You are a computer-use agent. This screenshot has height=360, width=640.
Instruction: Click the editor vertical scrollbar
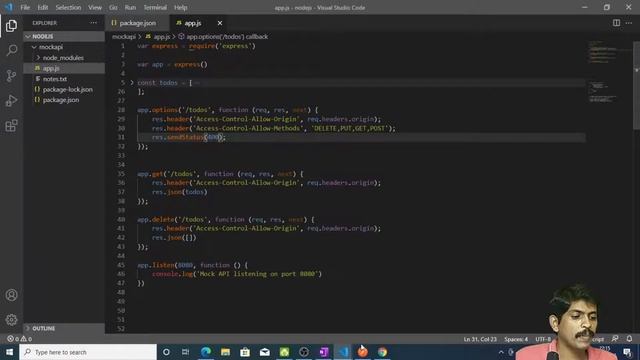[x=636, y=86]
